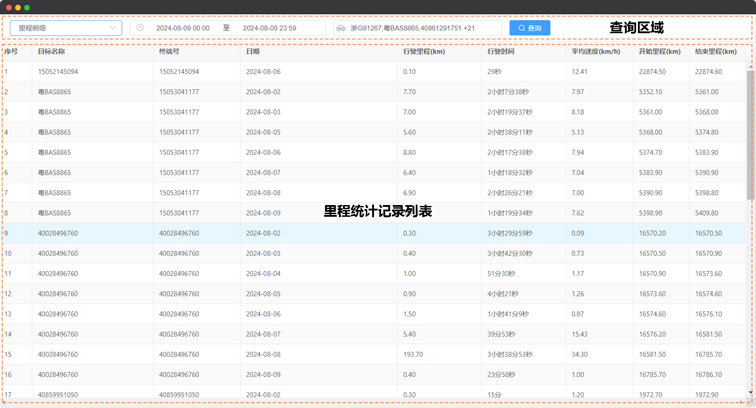Click the clock icon in date range picker
This screenshot has height=408, width=756.
click(140, 28)
